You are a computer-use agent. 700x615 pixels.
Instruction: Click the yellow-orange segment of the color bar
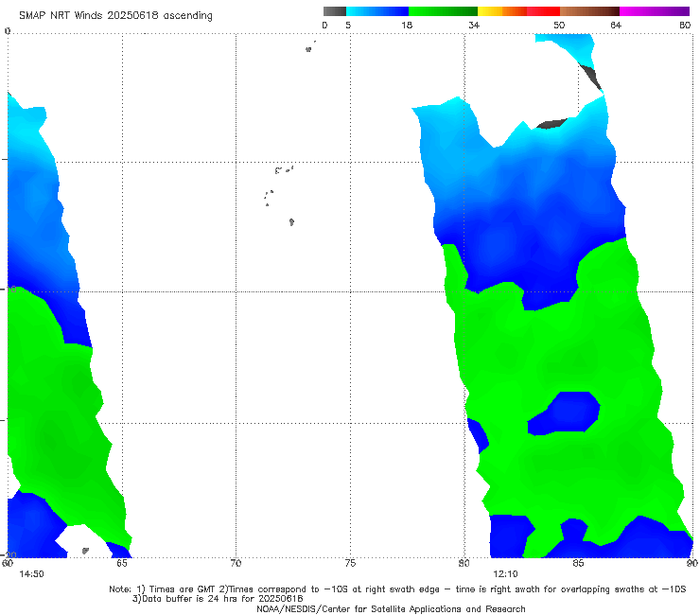(502, 11)
